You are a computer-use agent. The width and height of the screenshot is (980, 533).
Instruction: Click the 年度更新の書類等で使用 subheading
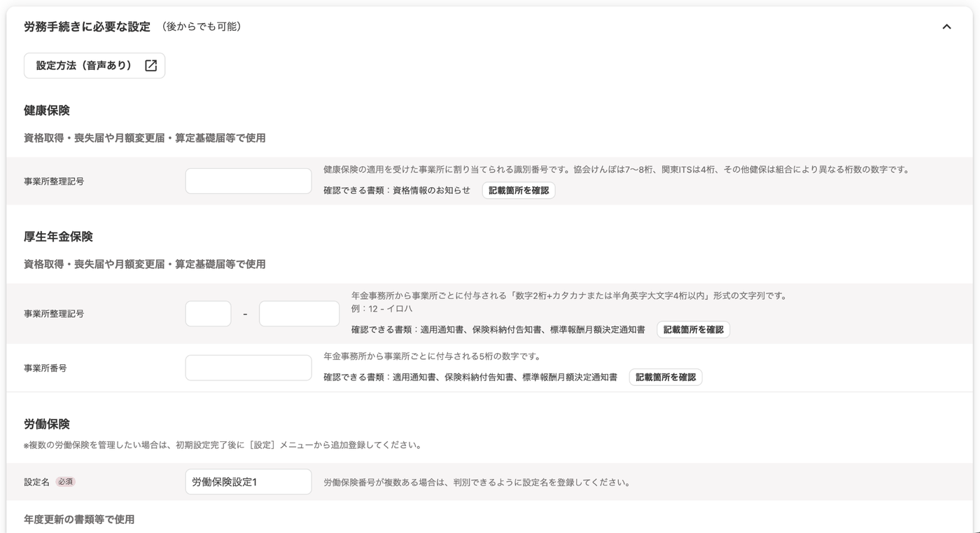(79, 520)
